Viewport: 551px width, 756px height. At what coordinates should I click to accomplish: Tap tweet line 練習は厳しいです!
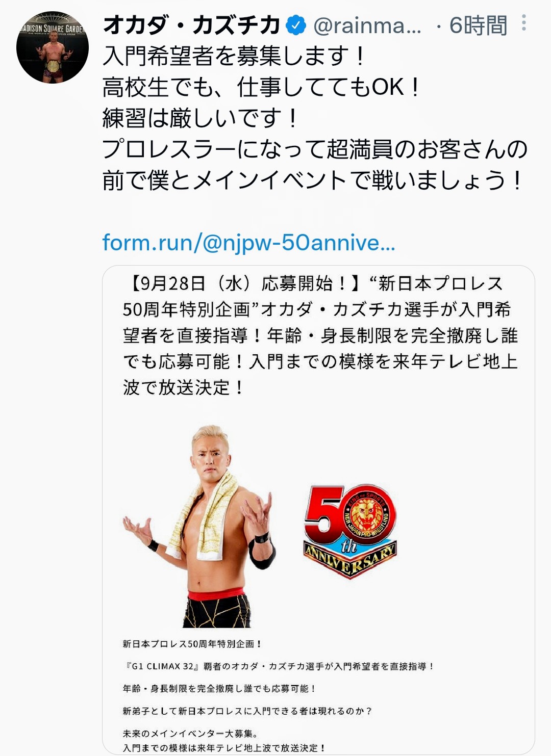(200, 118)
